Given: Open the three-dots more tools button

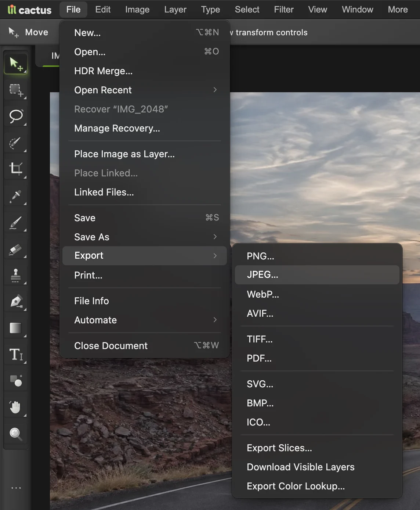Looking at the screenshot, I should pos(16,488).
